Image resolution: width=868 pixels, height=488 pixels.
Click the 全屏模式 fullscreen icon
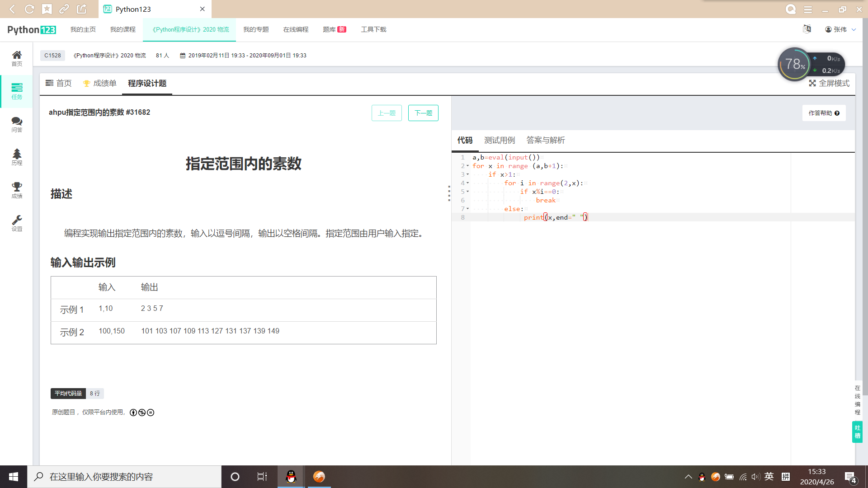click(812, 83)
